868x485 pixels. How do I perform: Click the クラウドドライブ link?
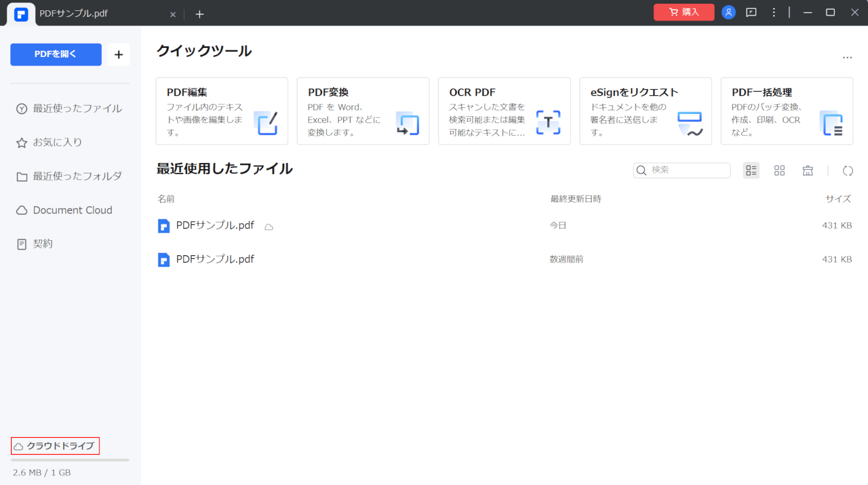[x=55, y=446]
